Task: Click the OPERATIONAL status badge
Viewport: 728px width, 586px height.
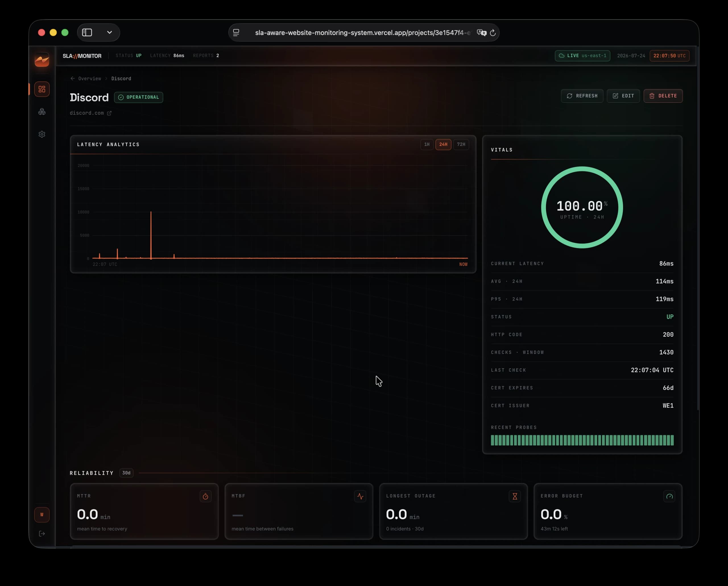Action: point(138,97)
